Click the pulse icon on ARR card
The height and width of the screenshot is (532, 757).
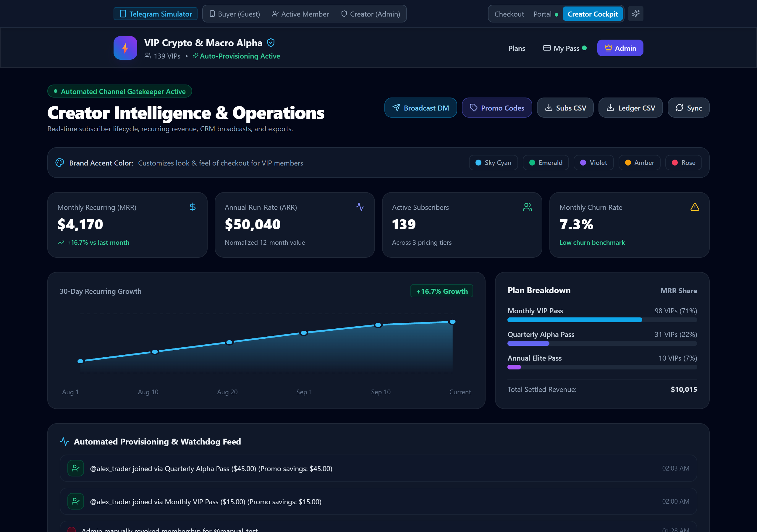[x=360, y=207]
